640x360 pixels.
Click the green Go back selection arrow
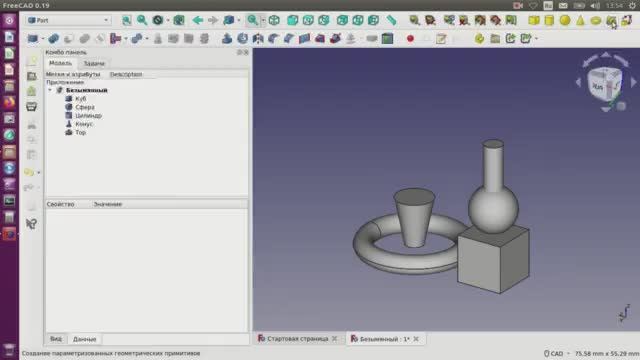198,20
